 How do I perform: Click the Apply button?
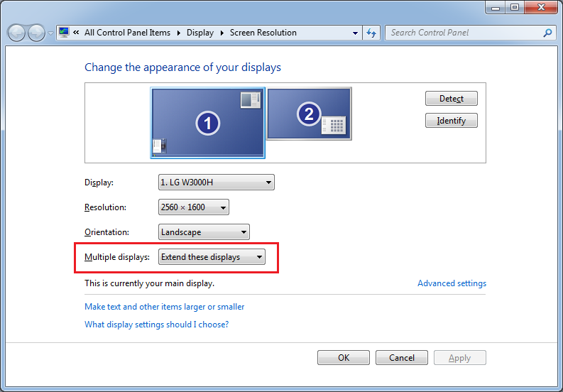point(459,357)
